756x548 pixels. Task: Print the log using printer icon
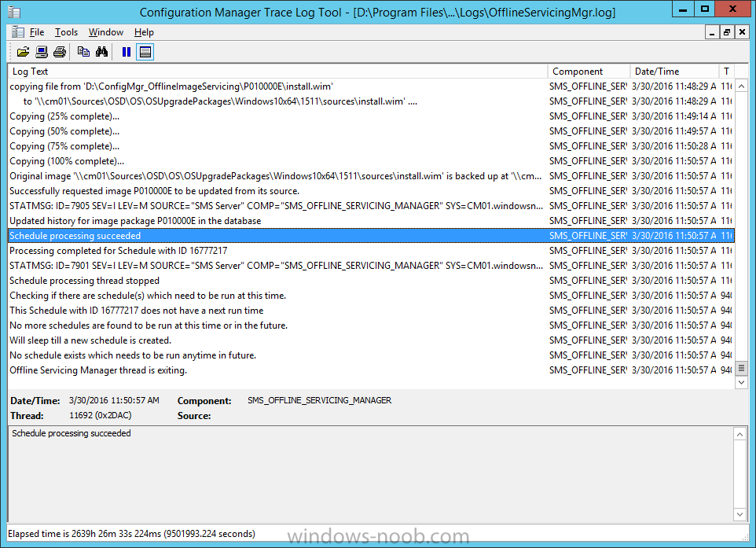coord(60,52)
